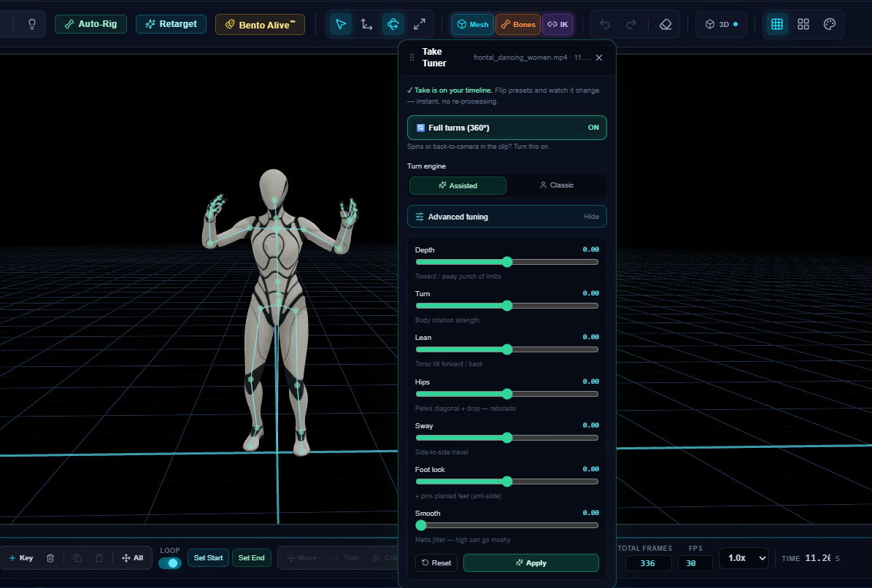
Task: Open the 1.0x playback speed dropdown
Action: [744, 558]
